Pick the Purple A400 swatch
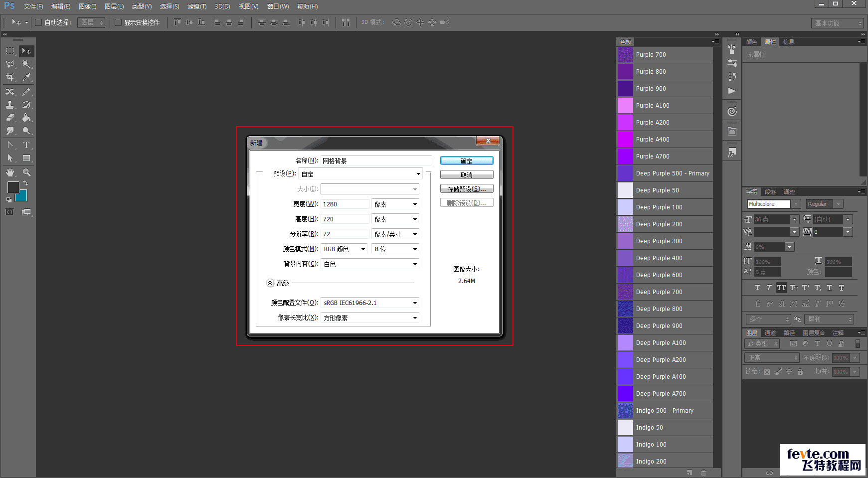The height and width of the screenshot is (478, 868). pyautogui.click(x=625, y=140)
